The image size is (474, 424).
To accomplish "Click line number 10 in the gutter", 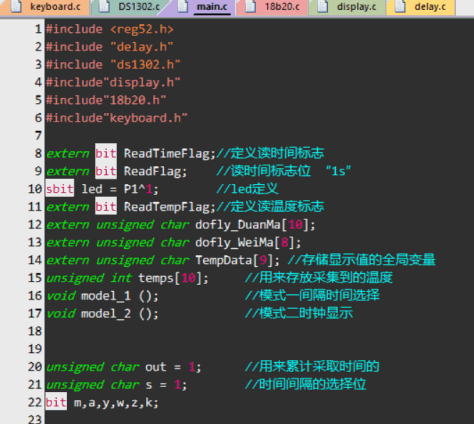I will 35,189.
